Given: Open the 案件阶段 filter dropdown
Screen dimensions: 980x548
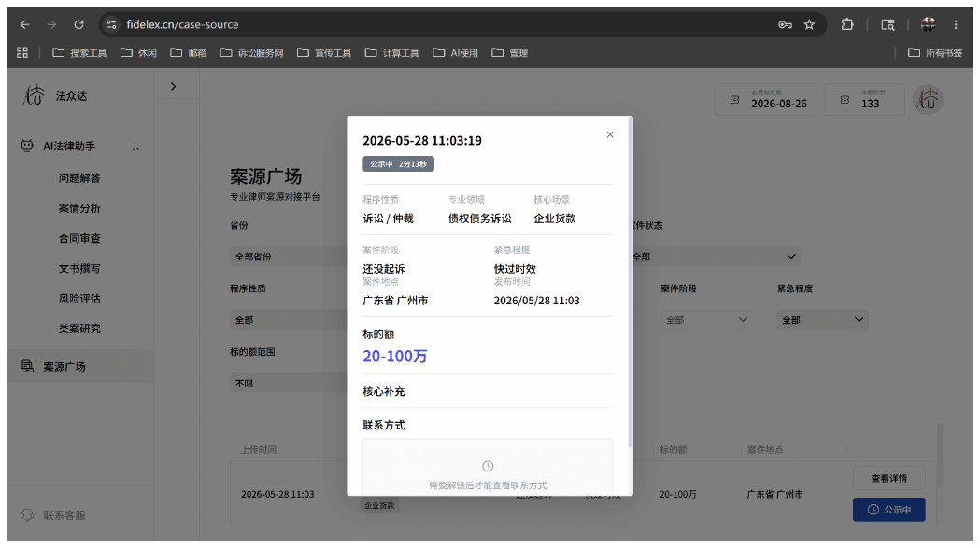Looking at the screenshot, I should 705,320.
